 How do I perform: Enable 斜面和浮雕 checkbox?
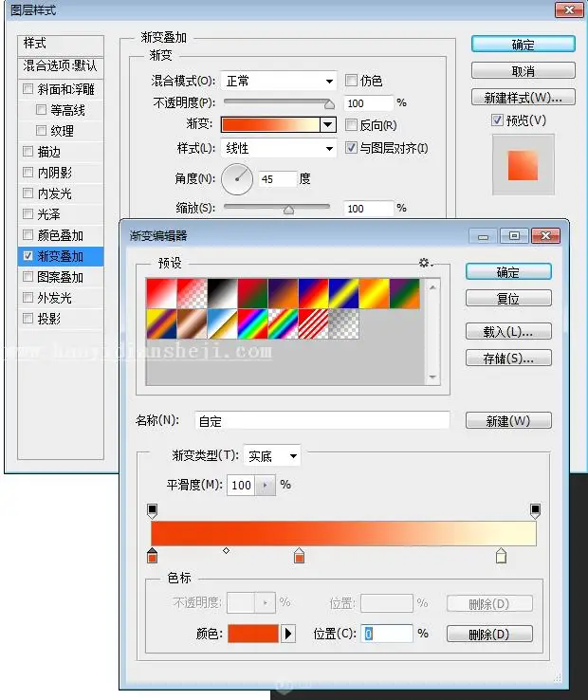pos(28,89)
